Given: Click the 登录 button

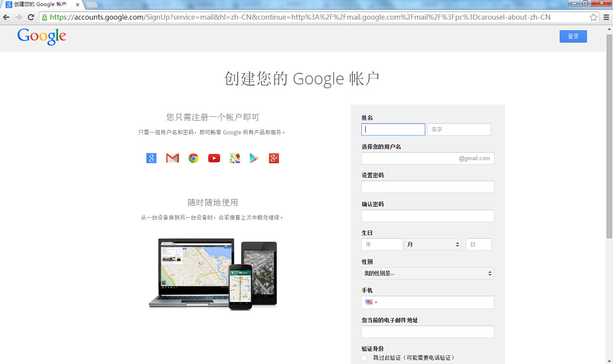Looking at the screenshot, I should pyautogui.click(x=573, y=36).
